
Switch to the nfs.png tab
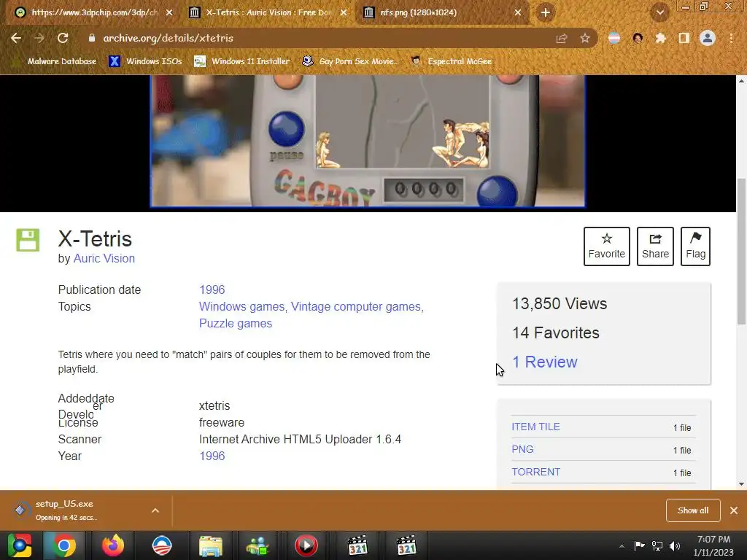(443, 12)
